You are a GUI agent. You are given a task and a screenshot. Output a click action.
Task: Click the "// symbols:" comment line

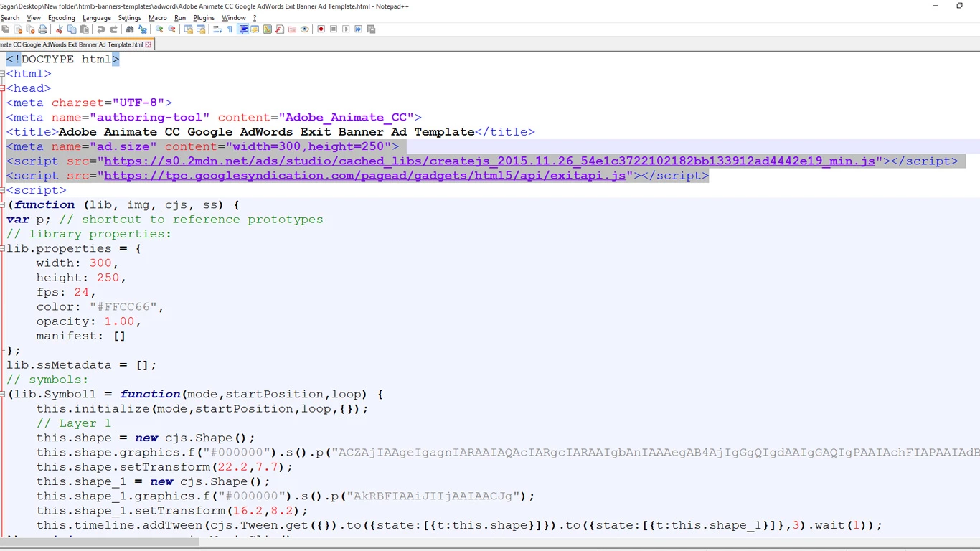pyautogui.click(x=47, y=380)
